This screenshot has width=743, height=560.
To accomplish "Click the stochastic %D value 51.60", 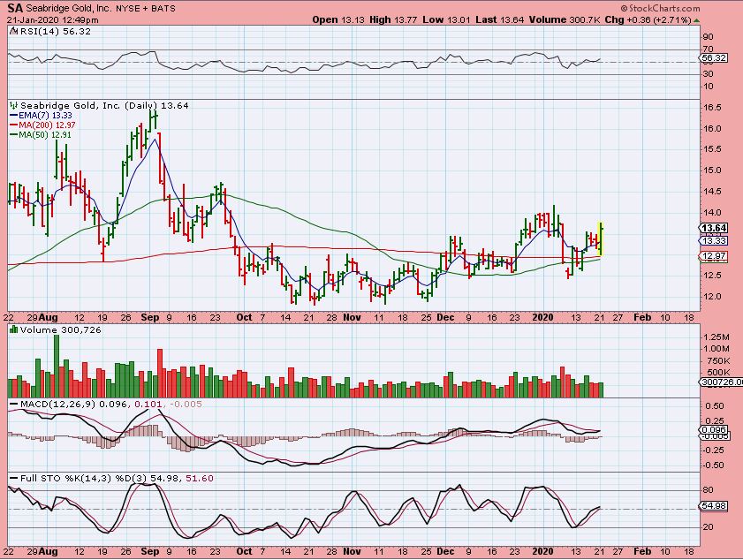I will point(200,479).
